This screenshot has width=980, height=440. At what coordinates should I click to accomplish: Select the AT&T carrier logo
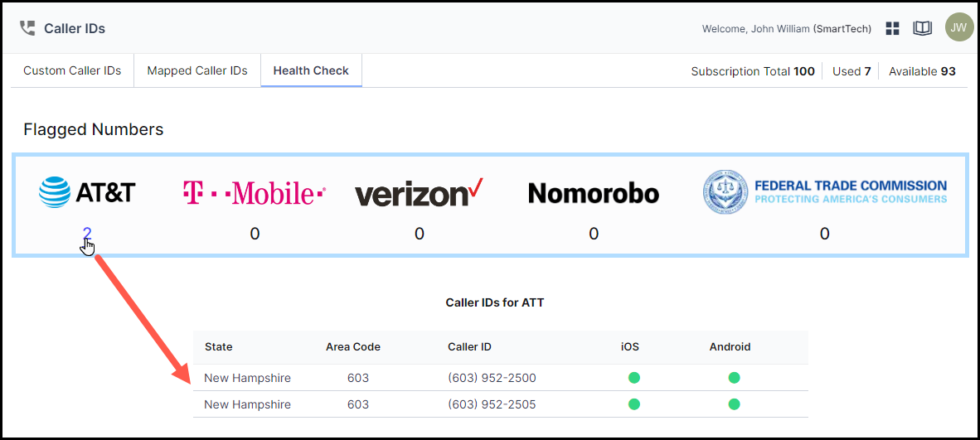pyautogui.click(x=87, y=192)
